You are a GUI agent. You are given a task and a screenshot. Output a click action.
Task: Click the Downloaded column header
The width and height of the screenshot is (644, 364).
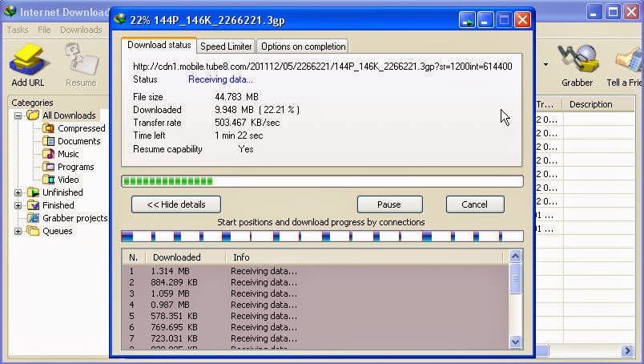click(x=186, y=257)
